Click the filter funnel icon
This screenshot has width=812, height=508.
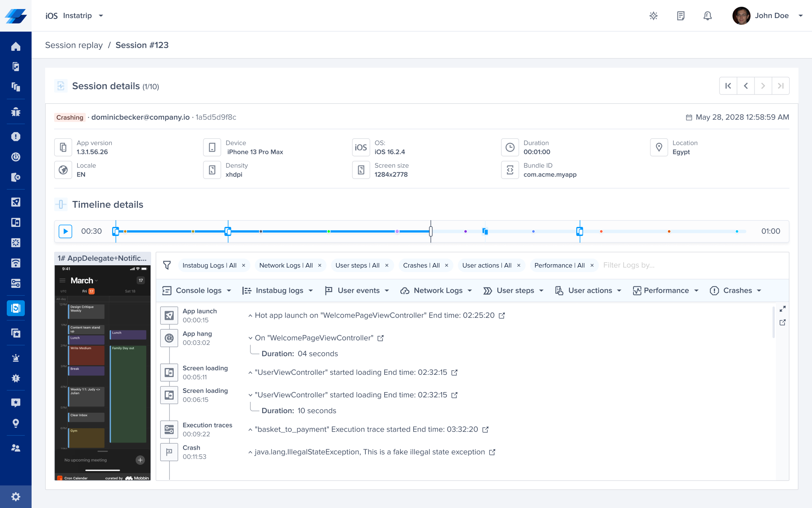tap(167, 265)
